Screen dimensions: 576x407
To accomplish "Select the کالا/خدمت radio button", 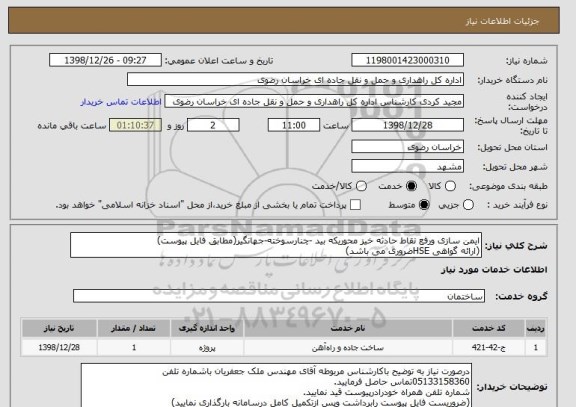I will pyautogui.click(x=361, y=186).
